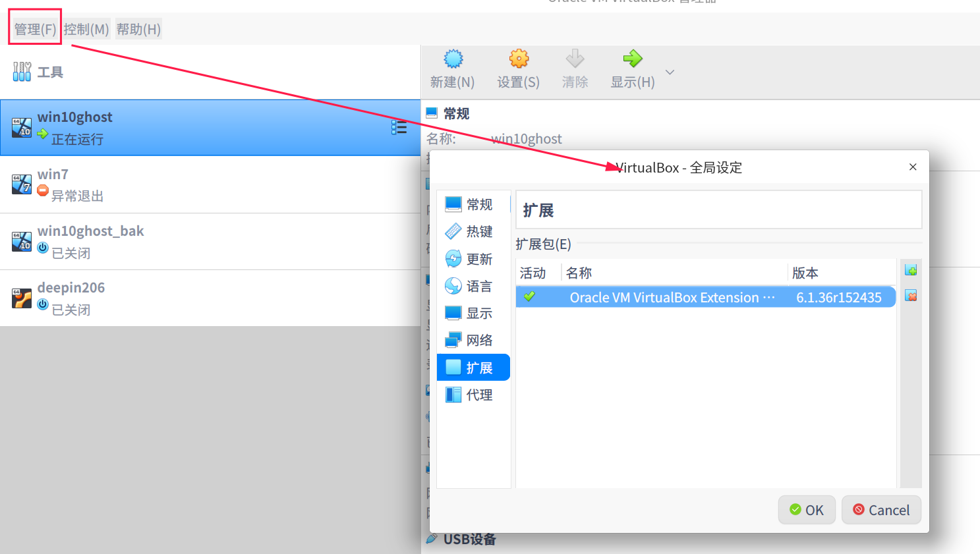Screen dimensions: 980x554
Task: Confirm with the OK button
Action: [807, 510]
